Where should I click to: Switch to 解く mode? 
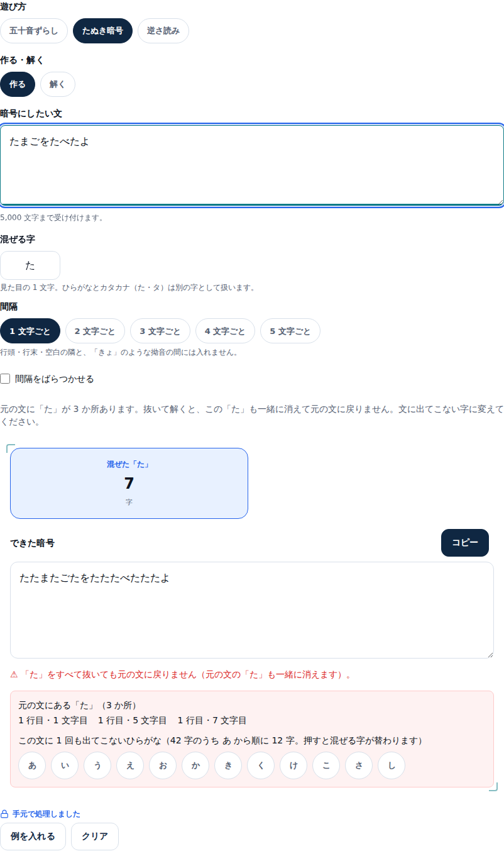coord(58,84)
